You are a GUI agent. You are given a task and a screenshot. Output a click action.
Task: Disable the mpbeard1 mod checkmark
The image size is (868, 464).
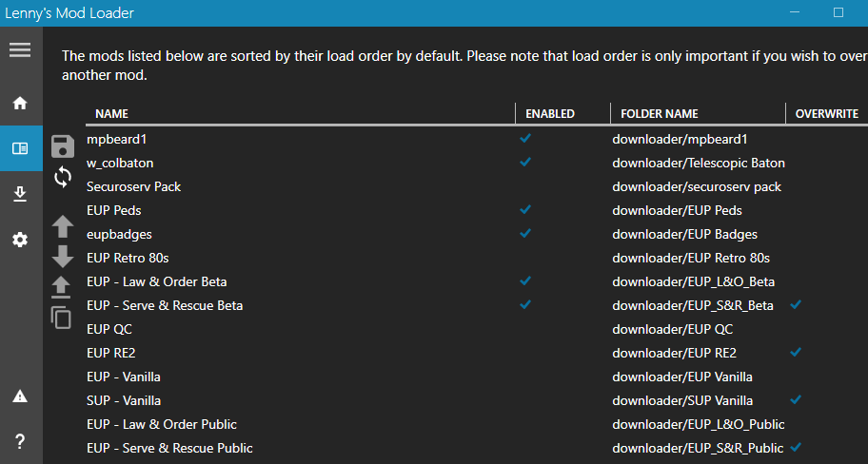click(525, 139)
